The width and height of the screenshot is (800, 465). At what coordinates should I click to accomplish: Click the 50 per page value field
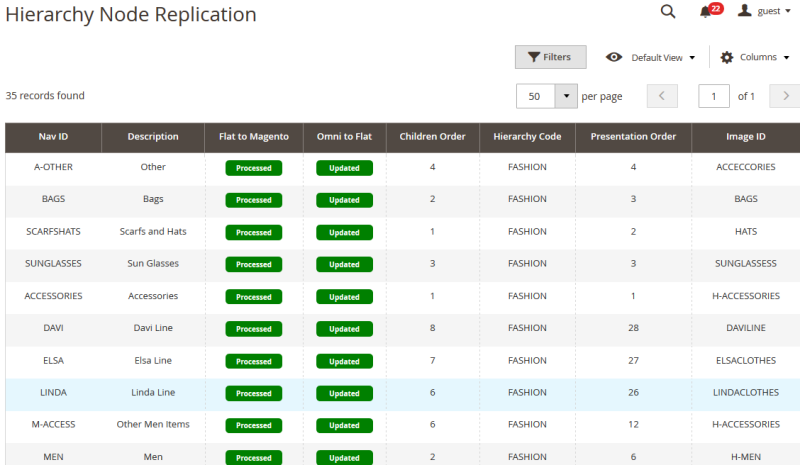point(535,96)
